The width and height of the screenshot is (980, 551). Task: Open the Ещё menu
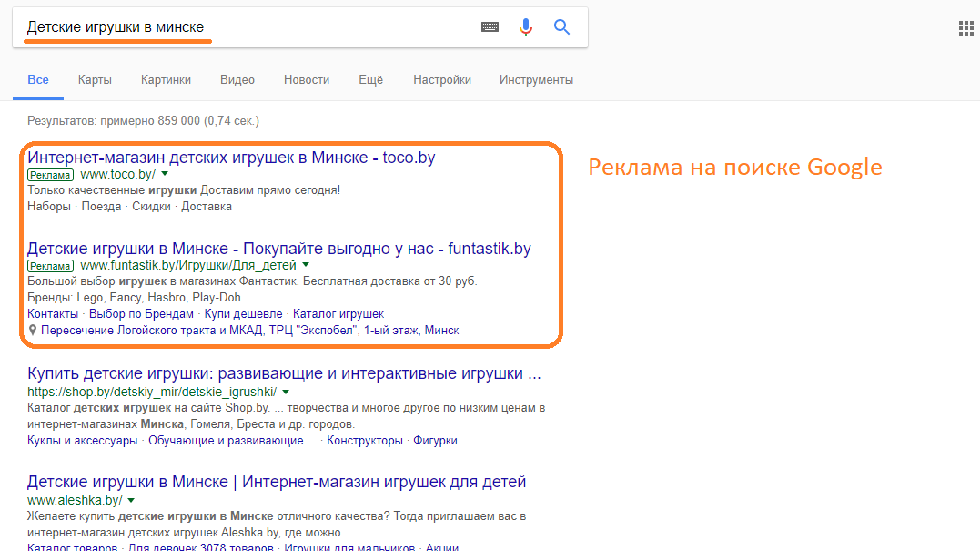tap(370, 79)
